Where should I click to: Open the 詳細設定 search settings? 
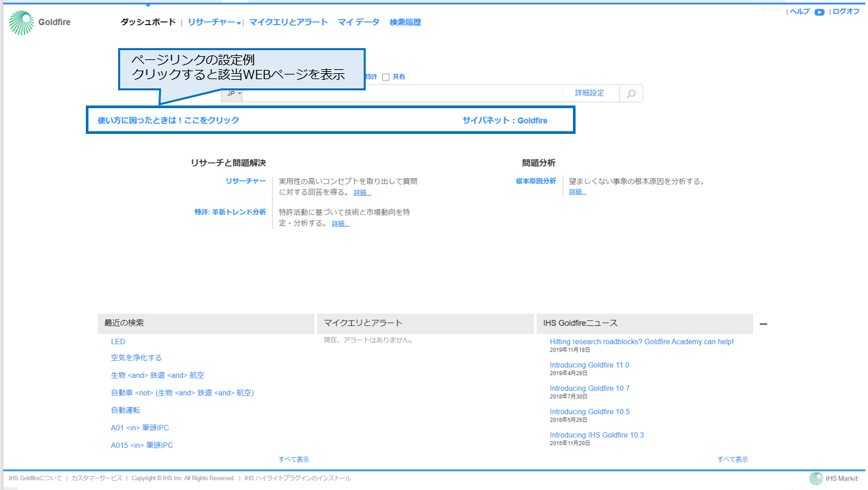[x=589, y=94]
